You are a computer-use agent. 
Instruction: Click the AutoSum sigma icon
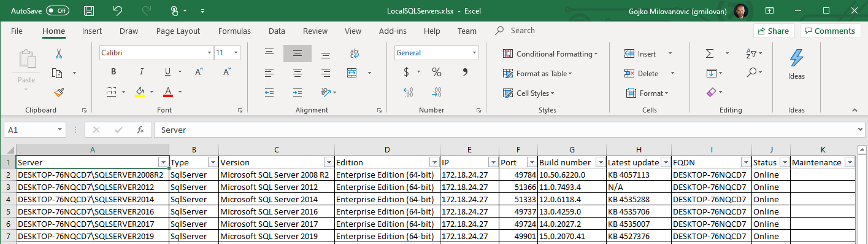coord(710,53)
